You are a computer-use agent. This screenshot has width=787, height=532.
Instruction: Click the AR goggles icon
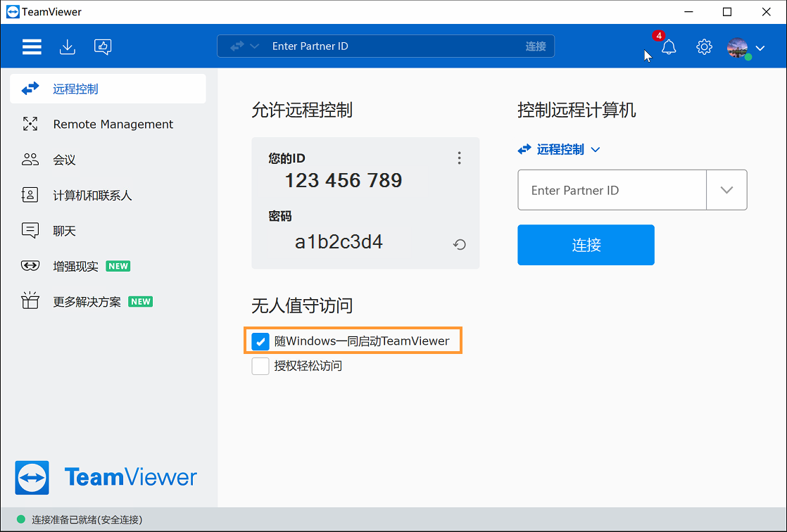[30, 265]
